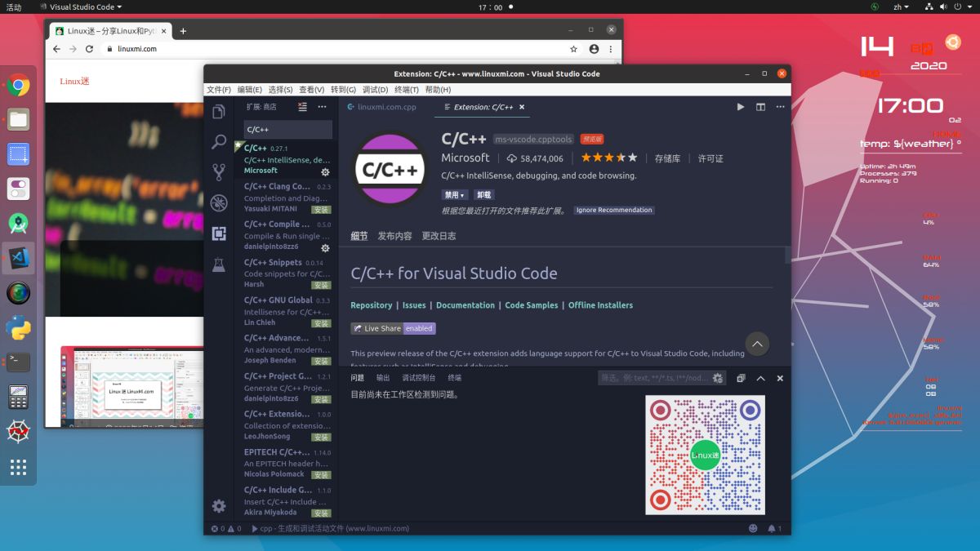Click the Live Share enabled badge
The image size is (980, 551).
click(393, 328)
